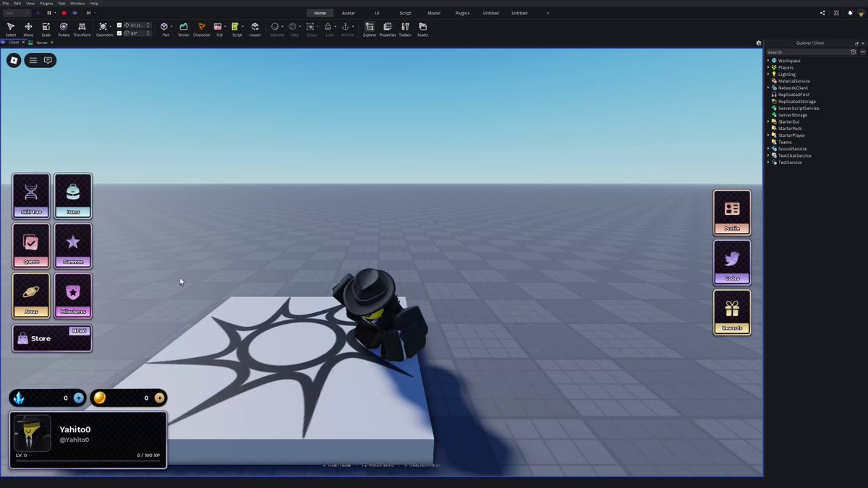Open the Part type dropdown arrow

coord(171,27)
